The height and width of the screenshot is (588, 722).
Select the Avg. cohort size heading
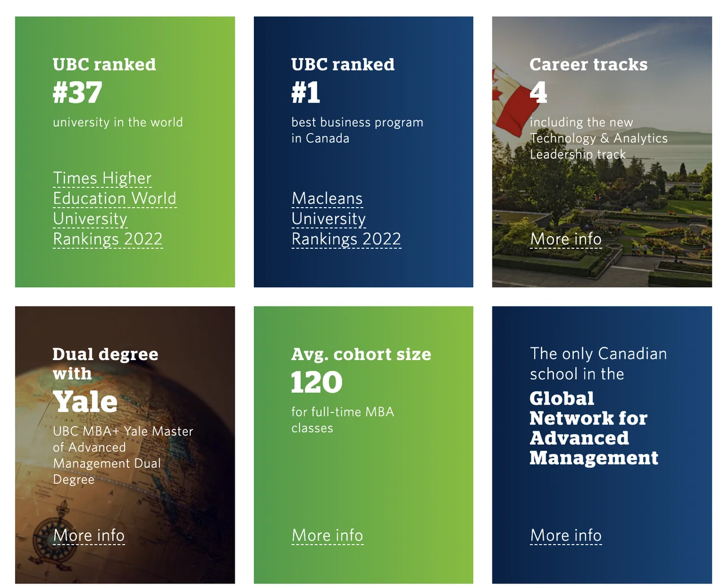tap(361, 354)
